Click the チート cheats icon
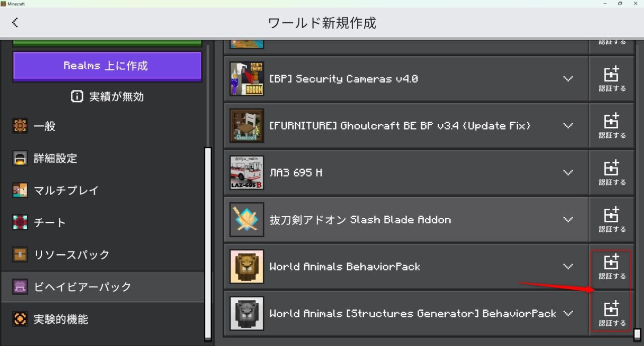The width and height of the screenshot is (644, 346). tap(20, 223)
